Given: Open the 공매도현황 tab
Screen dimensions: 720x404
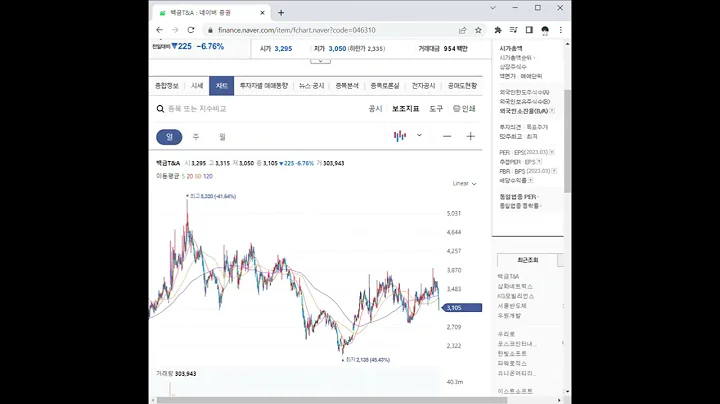Looking at the screenshot, I should [462, 86].
